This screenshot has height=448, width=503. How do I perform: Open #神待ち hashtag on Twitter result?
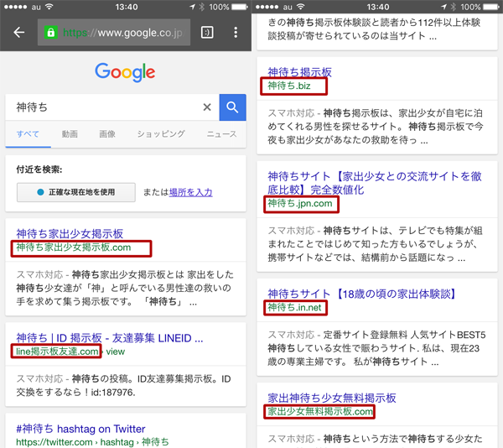(80, 429)
